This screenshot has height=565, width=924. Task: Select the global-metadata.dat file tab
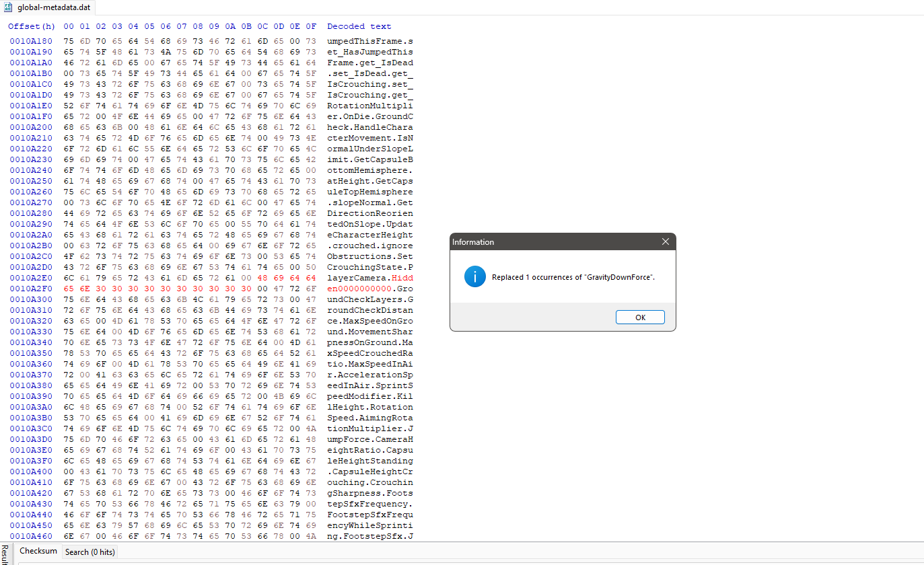pos(47,7)
